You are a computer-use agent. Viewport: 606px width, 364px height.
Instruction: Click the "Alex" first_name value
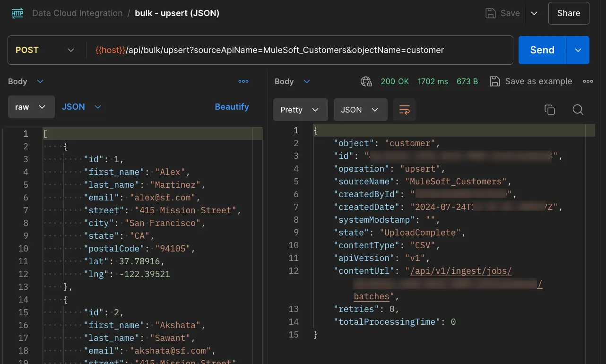171,172
